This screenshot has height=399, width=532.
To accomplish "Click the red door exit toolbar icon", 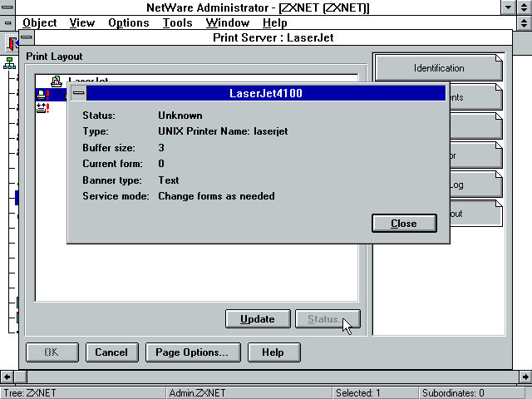I will click(12, 43).
